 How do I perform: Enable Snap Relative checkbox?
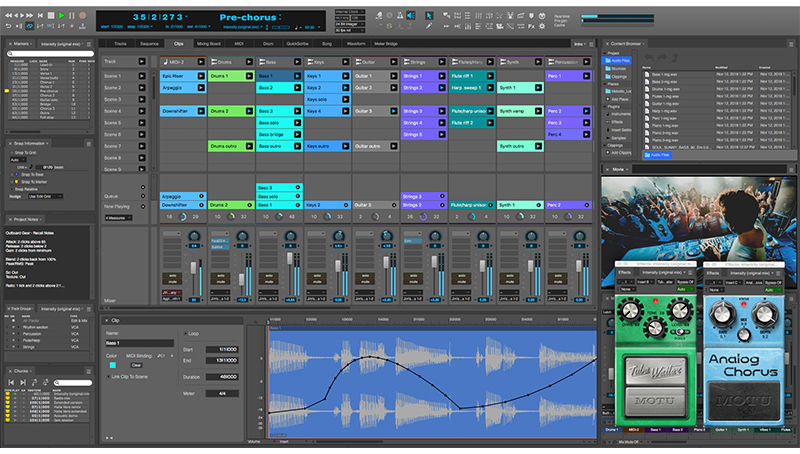11,189
